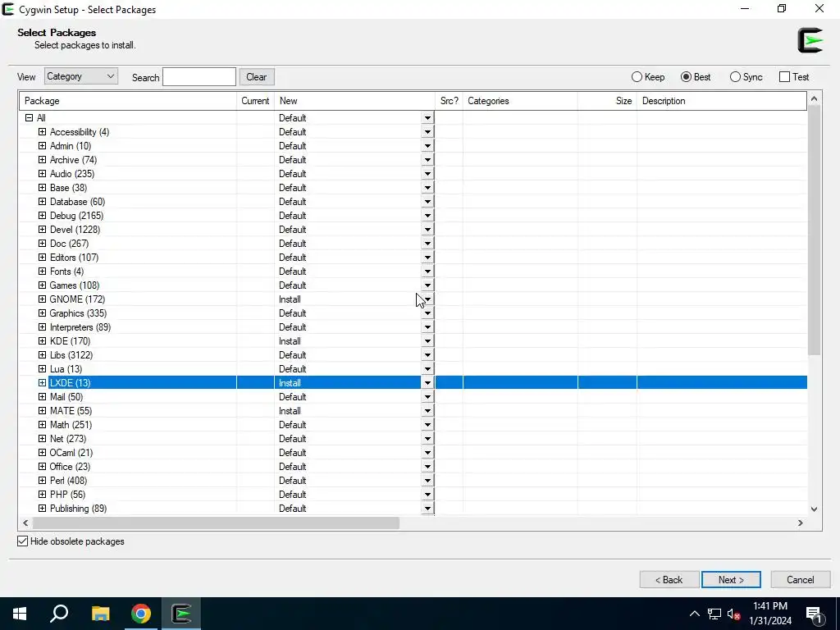Image resolution: width=840 pixels, height=630 pixels.
Task: Expand Database (60) category
Action: pyautogui.click(x=43, y=202)
